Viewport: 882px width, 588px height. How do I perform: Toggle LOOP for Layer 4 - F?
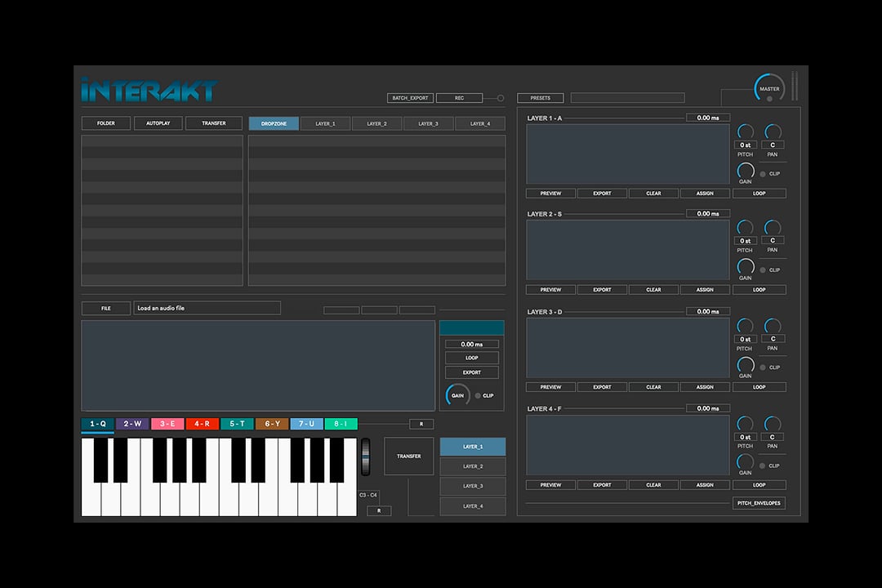point(759,484)
